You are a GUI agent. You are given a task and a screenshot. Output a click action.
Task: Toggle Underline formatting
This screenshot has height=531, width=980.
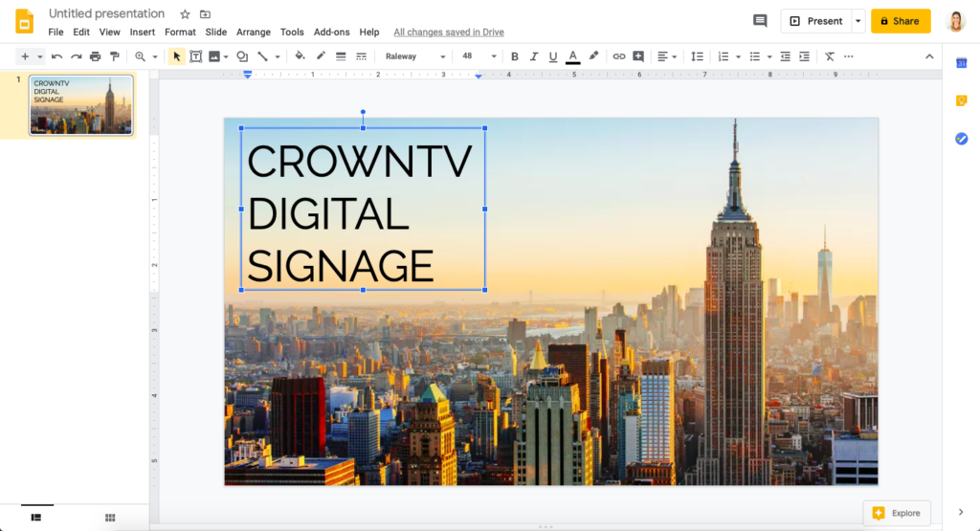(553, 56)
